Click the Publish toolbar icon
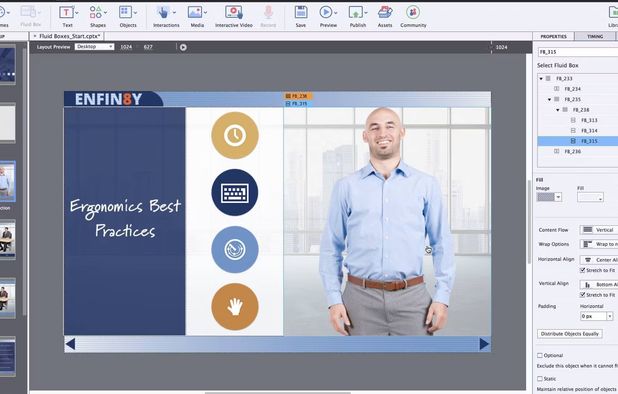The width and height of the screenshot is (618, 394). tap(356, 13)
